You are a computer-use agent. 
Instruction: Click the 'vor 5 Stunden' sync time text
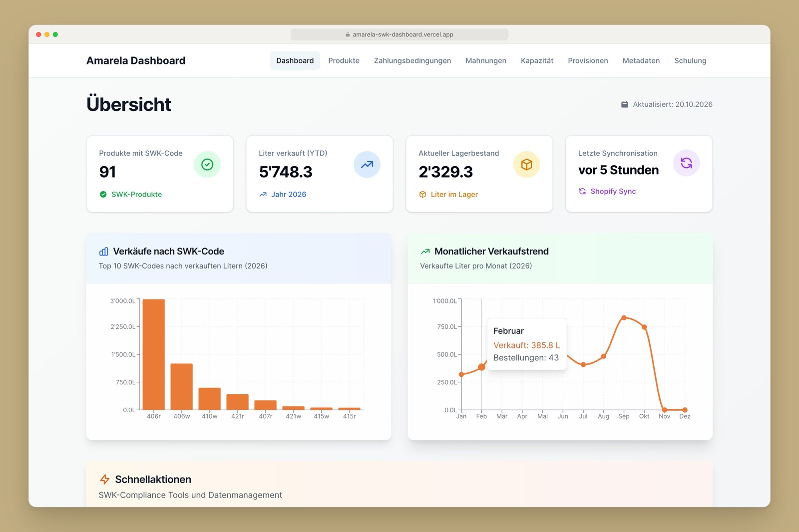pyautogui.click(x=618, y=170)
